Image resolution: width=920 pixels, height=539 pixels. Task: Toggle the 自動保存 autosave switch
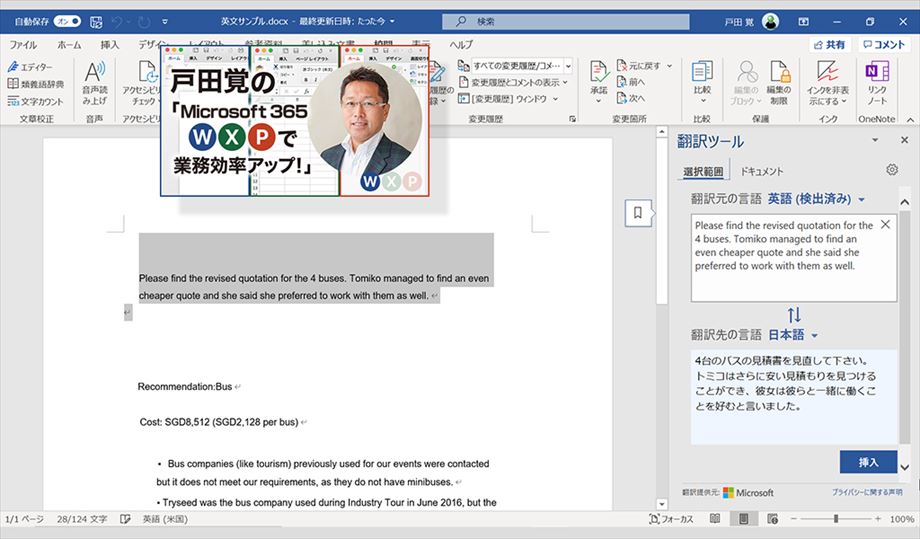[x=67, y=22]
